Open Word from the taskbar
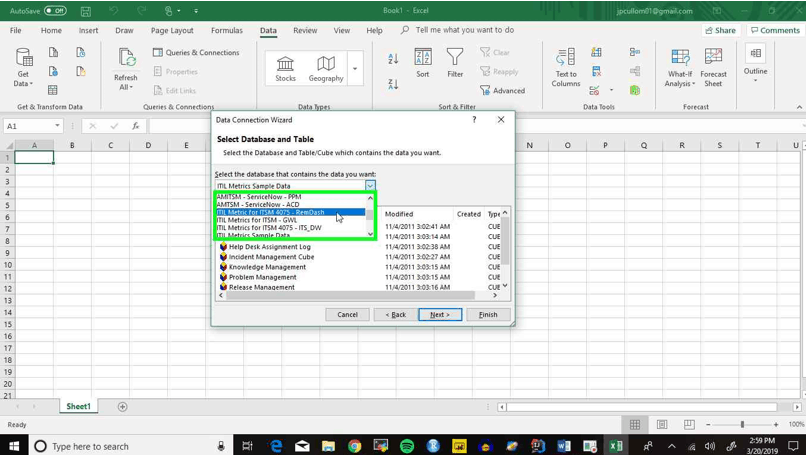806x455 pixels. pyautogui.click(x=564, y=446)
